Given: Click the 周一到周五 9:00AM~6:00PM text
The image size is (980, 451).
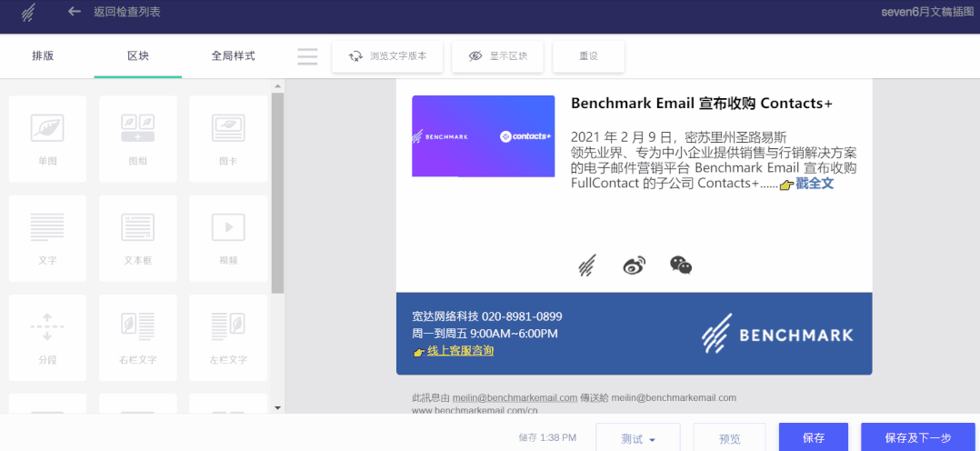Looking at the screenshot, I should pyautogui.click(x=485, y=334).
